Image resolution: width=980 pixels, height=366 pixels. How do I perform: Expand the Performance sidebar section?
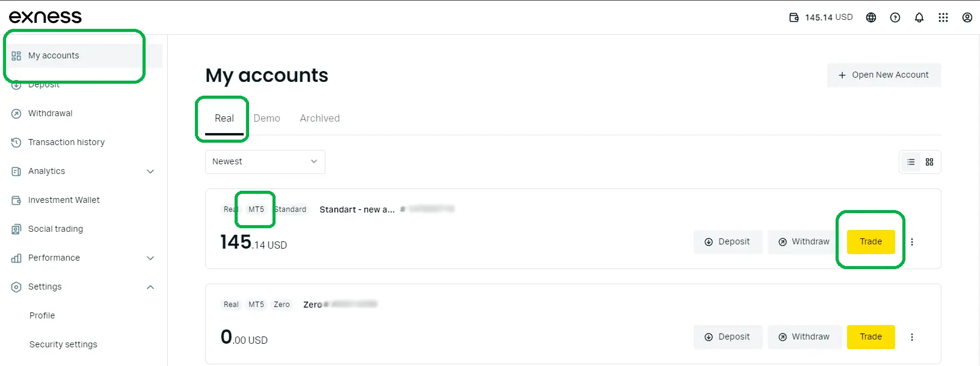coord(150,258)
